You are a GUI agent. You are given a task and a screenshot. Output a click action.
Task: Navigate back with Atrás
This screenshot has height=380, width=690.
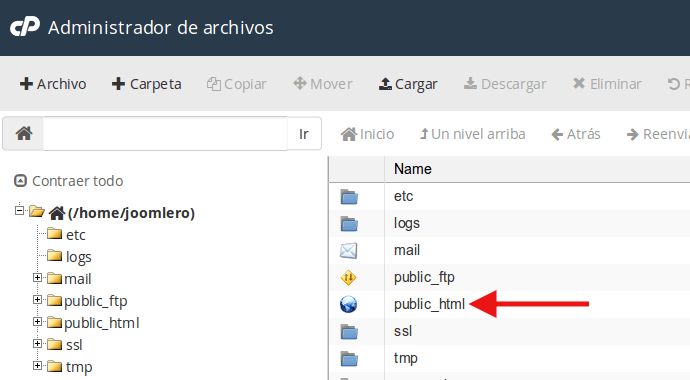576,134
